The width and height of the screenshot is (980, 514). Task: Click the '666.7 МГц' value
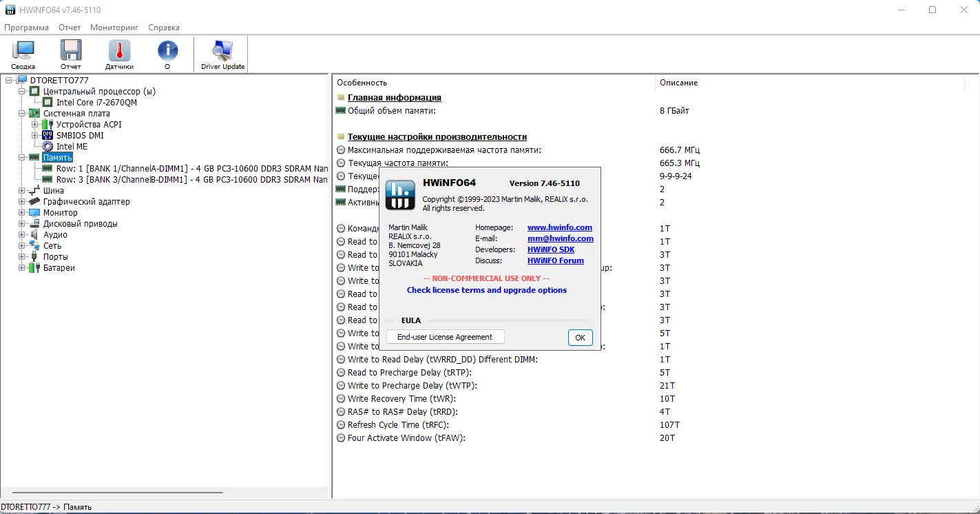point(680,150)
